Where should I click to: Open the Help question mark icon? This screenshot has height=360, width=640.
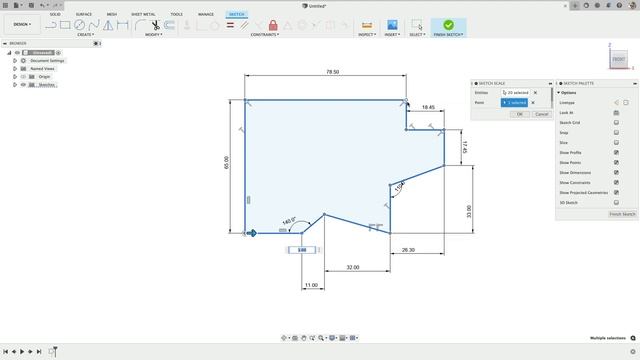click(619, 5)
